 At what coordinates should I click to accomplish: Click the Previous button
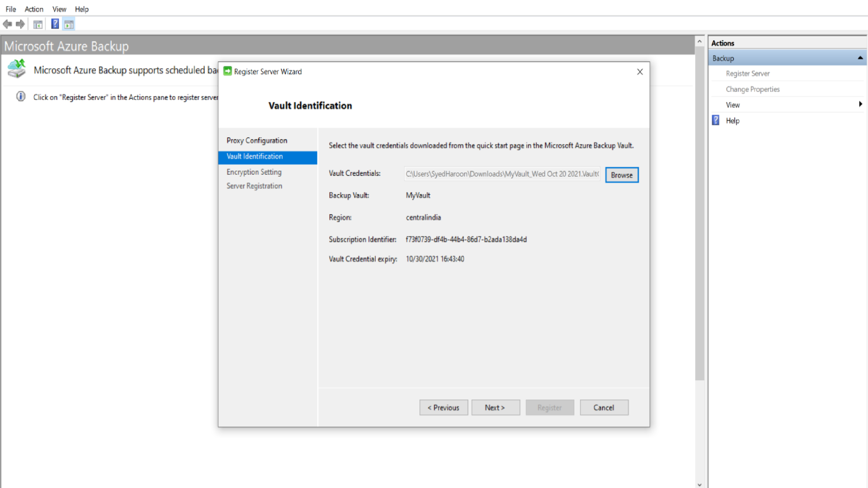point(443,408)
